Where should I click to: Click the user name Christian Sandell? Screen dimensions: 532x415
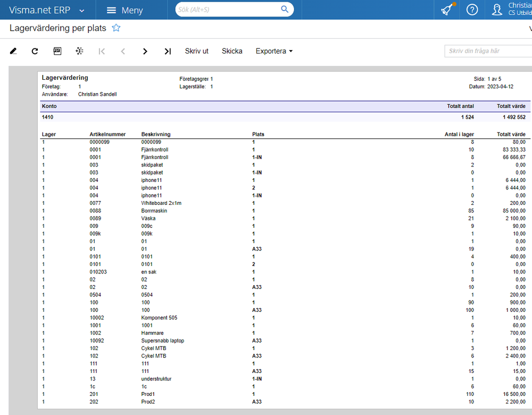[97, 94]
